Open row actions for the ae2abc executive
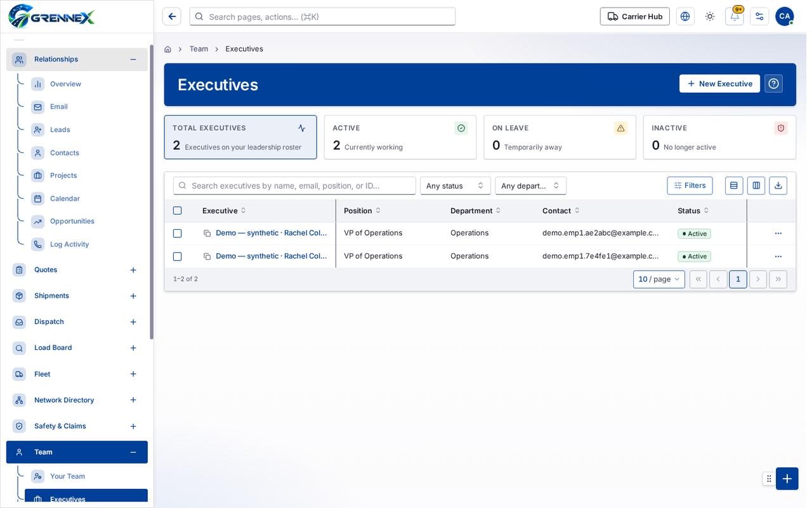The width and height of the screenshot is (812, 508). click(778, 233)
